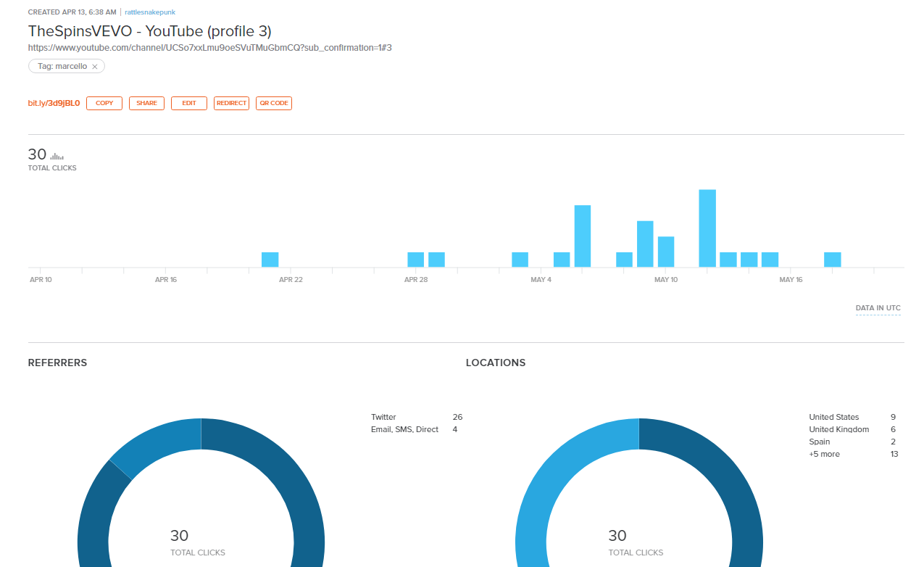
Task: Click the Edit button
Action: click(x=189, y=103)
